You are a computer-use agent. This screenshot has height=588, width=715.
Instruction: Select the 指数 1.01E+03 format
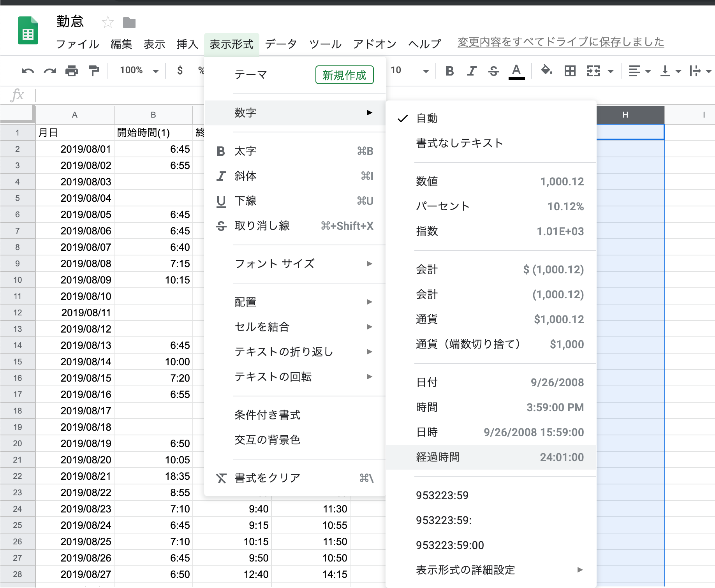pos(491,231)
